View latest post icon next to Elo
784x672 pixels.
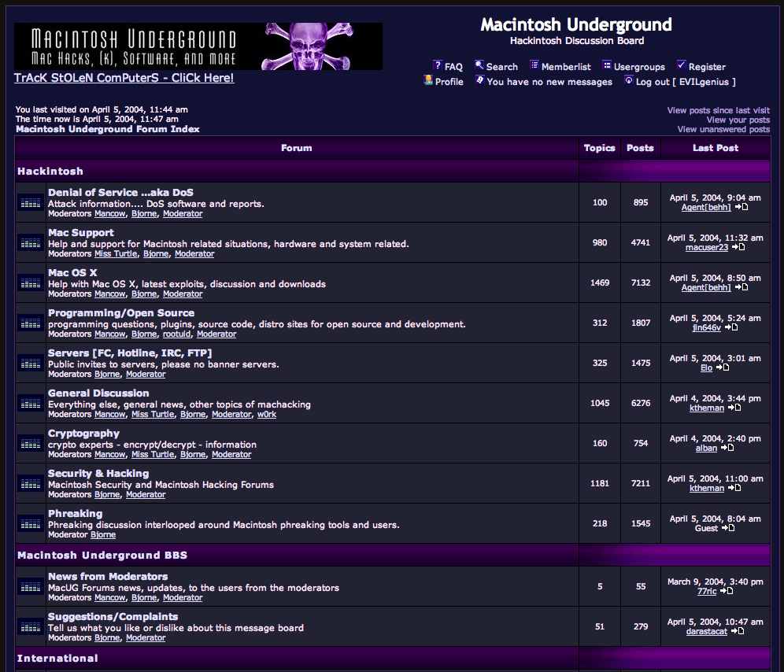[x=723, y=367]
